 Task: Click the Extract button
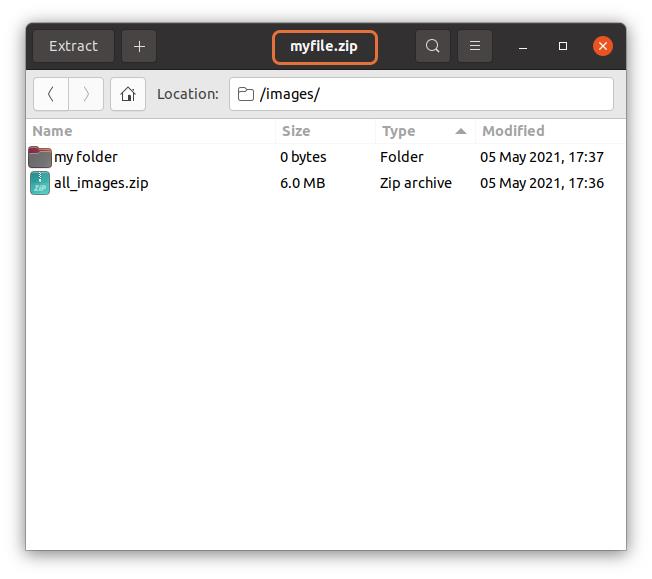pos(74,46)
